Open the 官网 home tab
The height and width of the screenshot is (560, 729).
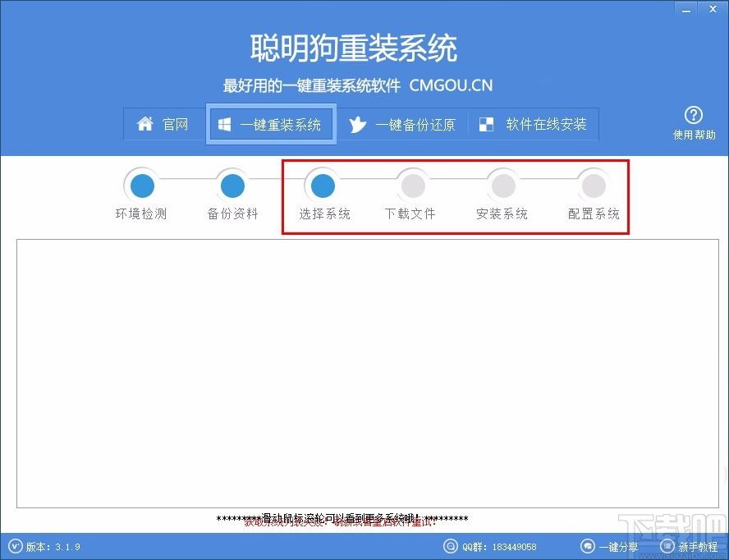[x=164, y=124]
